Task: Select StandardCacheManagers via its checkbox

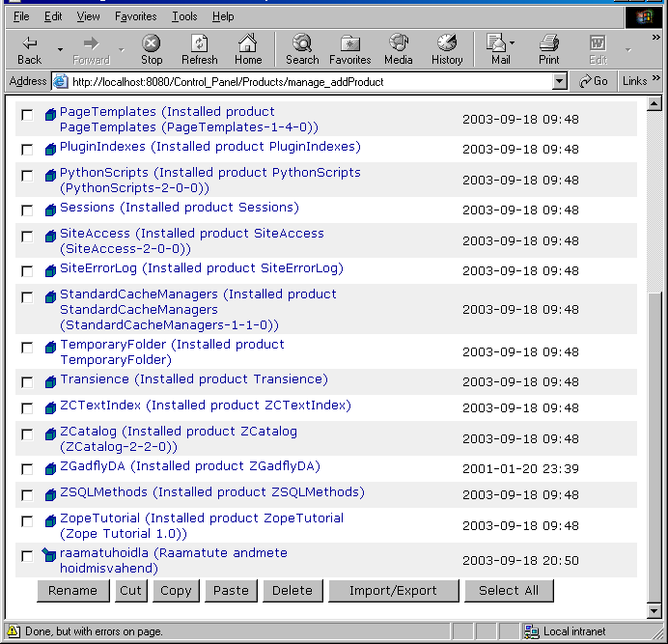Action: (27, 297)
